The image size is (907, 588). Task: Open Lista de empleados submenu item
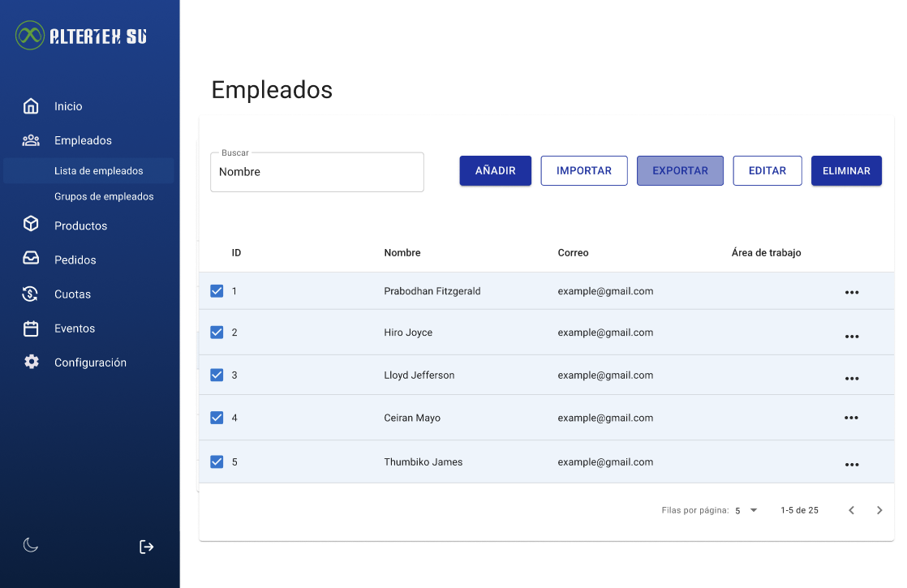click(88, 170)
